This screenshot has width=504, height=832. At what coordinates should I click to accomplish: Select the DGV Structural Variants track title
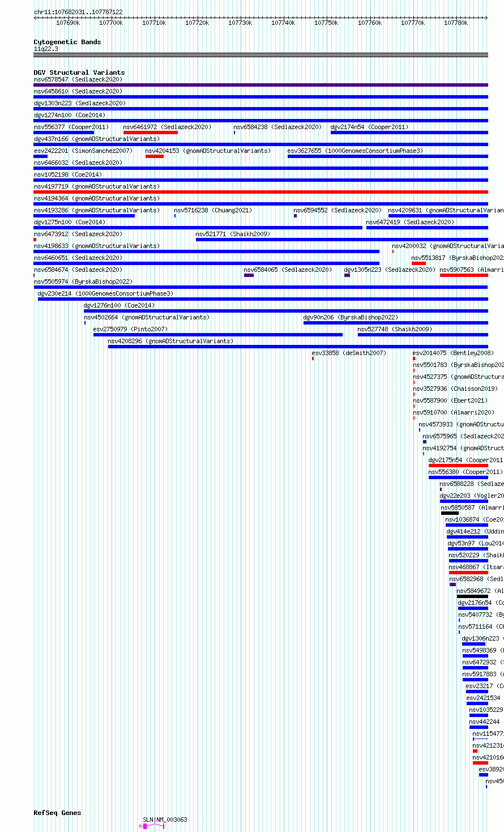[79, 72]
